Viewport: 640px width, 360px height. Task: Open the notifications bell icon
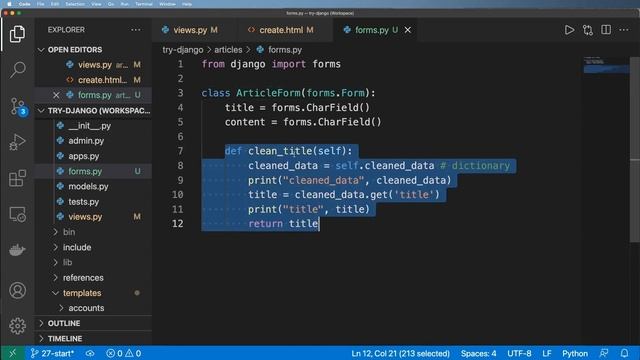point(624,353)
